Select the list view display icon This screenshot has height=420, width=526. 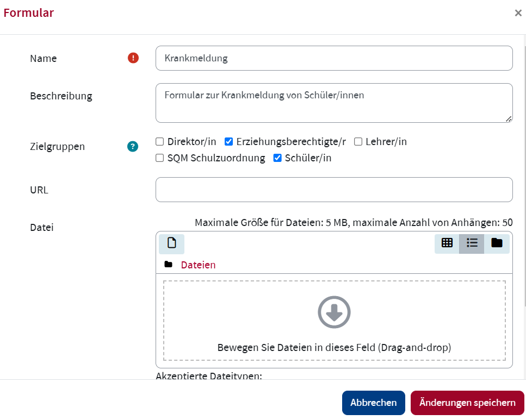(472, 244)
